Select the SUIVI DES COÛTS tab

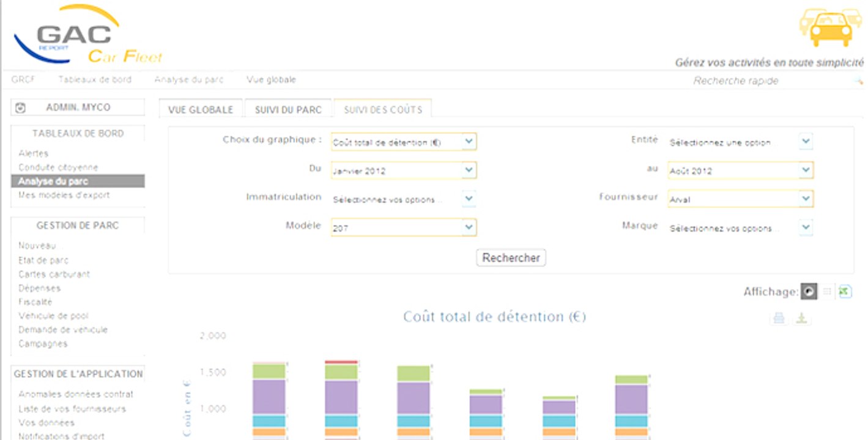(383, 109)
